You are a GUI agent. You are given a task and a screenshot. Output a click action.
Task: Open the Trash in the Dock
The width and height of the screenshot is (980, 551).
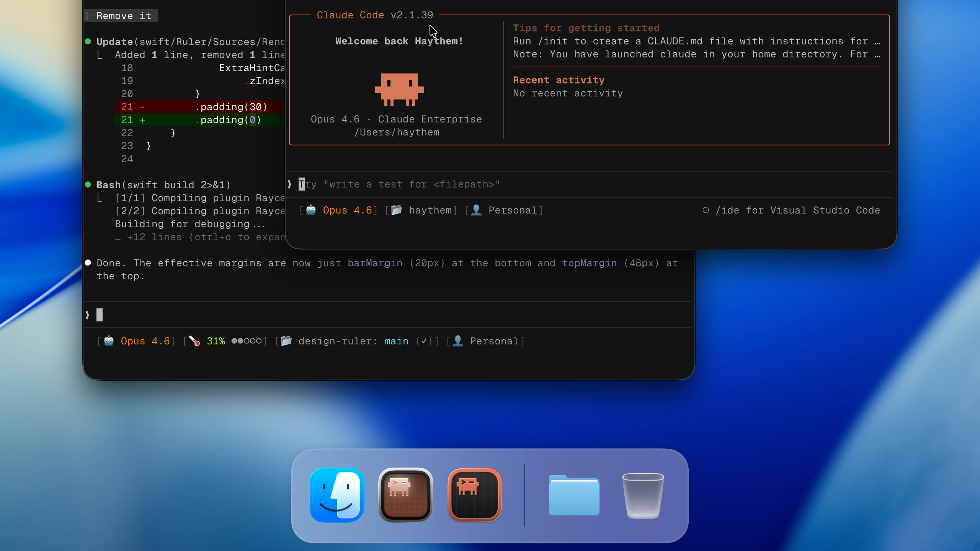pos(643,496)
